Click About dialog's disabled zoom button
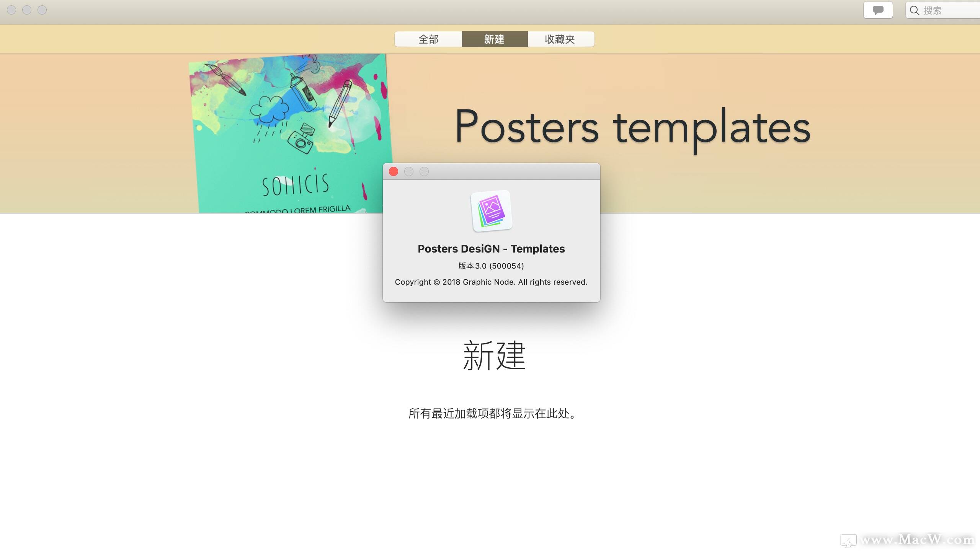This screenshot has width=980, height=551. coord(424,171)
